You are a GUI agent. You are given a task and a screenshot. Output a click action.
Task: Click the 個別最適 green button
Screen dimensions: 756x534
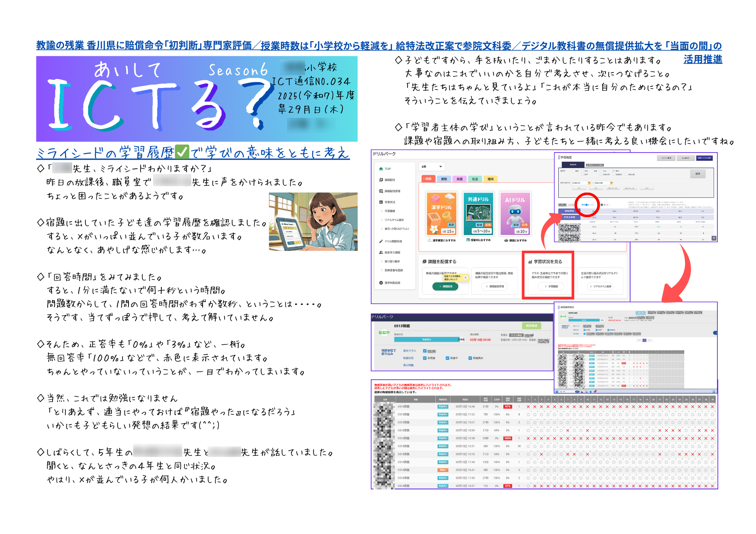click(x=531, y=326)
